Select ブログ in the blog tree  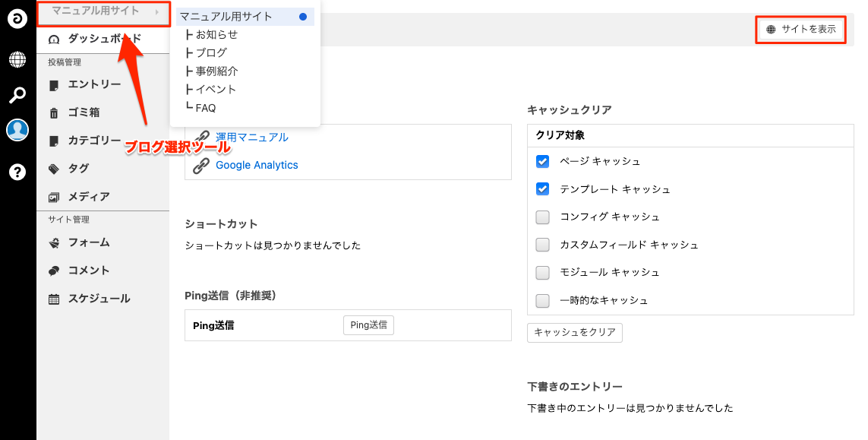(211, 52)
